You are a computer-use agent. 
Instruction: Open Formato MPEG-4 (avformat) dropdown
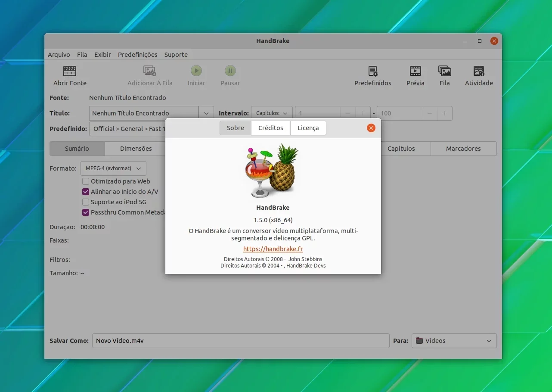113,168
